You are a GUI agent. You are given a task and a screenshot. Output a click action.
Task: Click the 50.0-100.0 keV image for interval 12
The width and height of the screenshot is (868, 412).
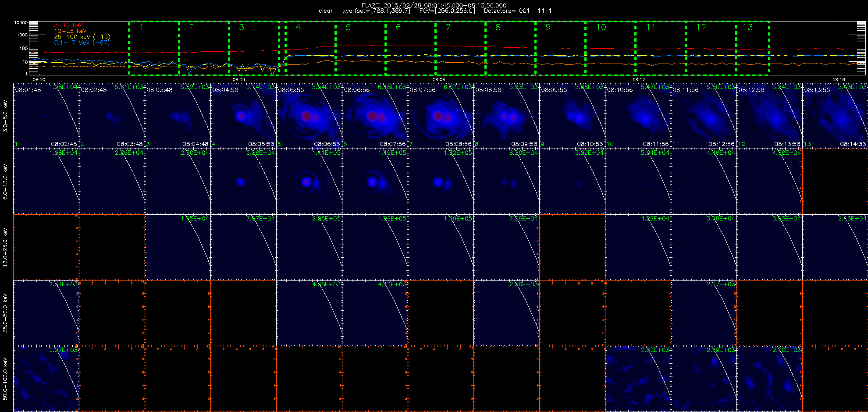(770, 379)
